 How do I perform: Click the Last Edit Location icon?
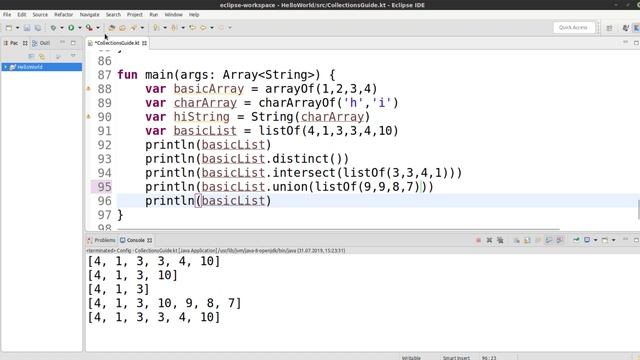(192, 28)
